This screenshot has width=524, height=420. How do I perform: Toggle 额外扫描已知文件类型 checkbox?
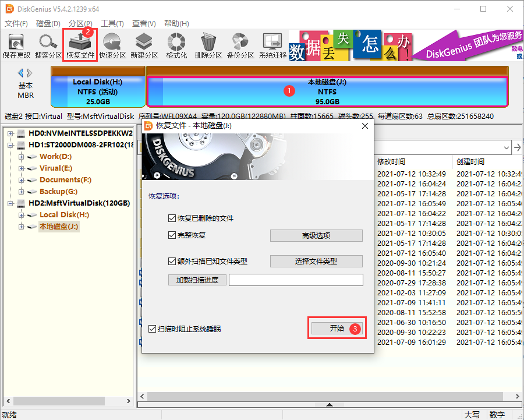click(x=172, y=261)
